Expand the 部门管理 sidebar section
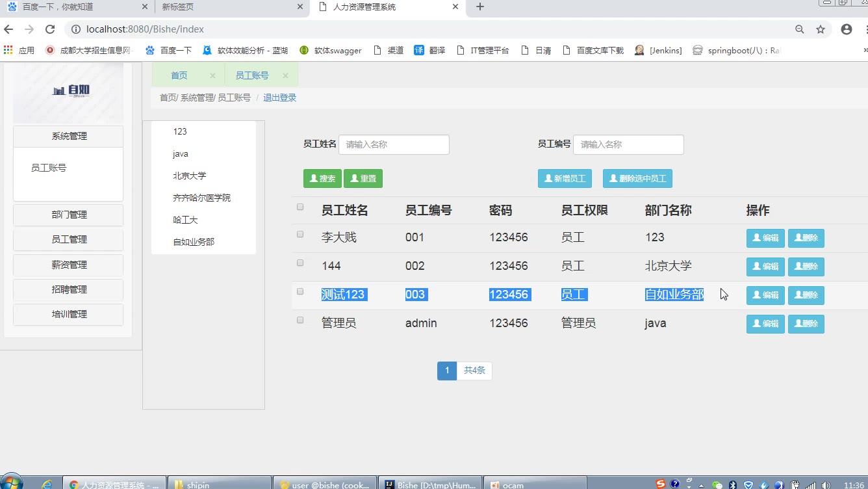The height and width of the screenshot is (489, 868). tap(68, 215)
